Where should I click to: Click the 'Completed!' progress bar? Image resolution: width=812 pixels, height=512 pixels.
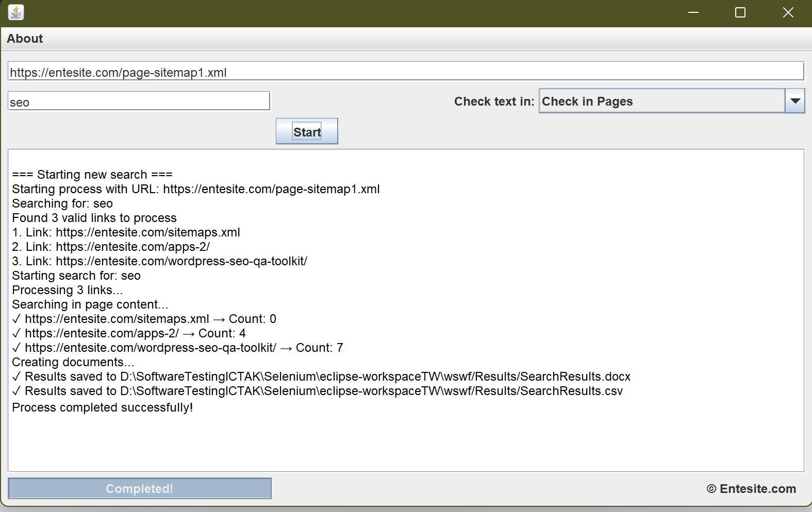[x=139, y=488]
